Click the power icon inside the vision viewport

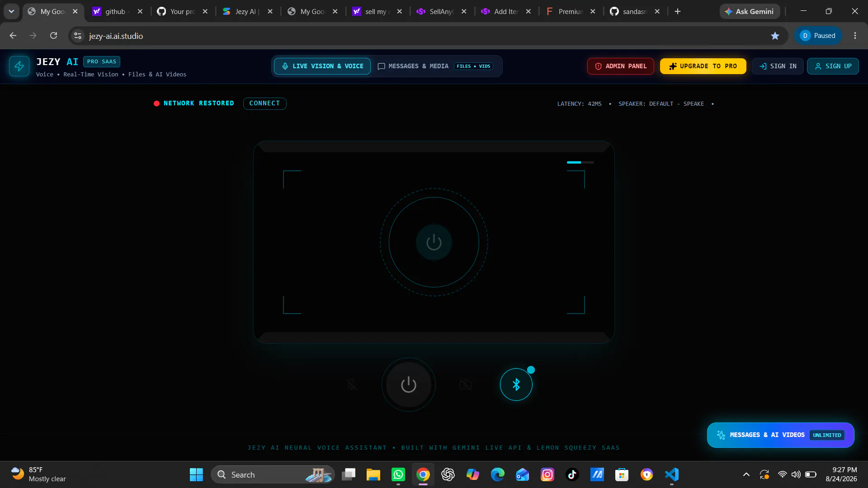click(x=434, y=242)
